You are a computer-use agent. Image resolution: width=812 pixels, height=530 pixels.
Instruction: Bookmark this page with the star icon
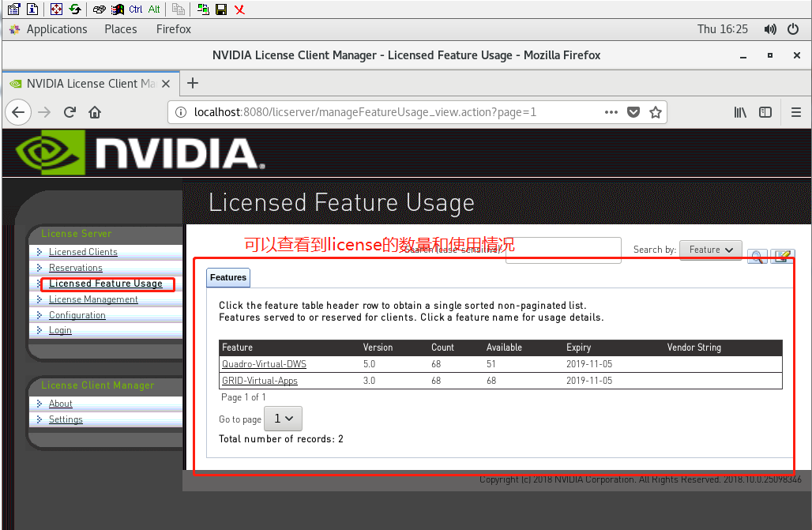coord(655,112)
